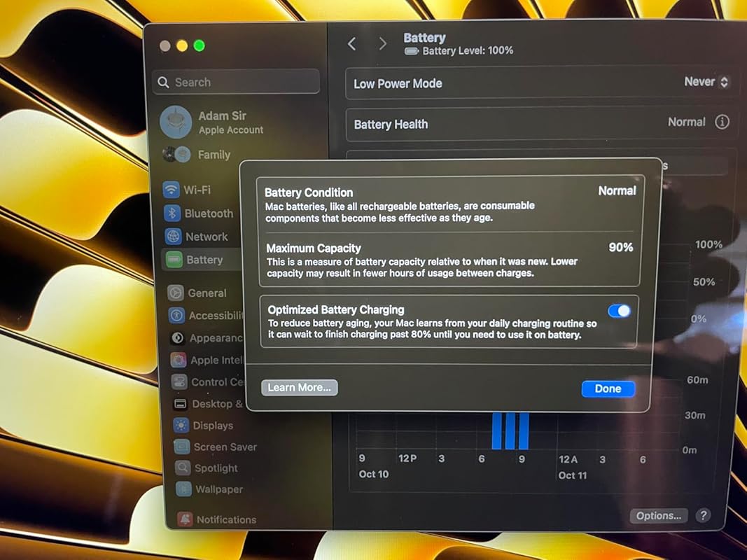Disable Optimized Battery Charging switch
The width and height of the screenshot is (747, 560).
pyautogui.click(x=619, y=311)
